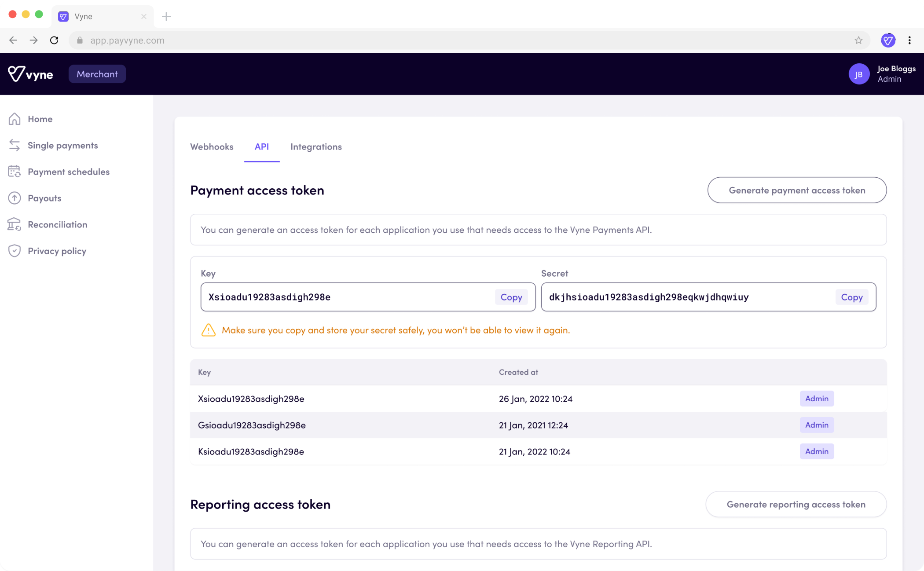Click the Vyne logo in header

tap(30, 74)
